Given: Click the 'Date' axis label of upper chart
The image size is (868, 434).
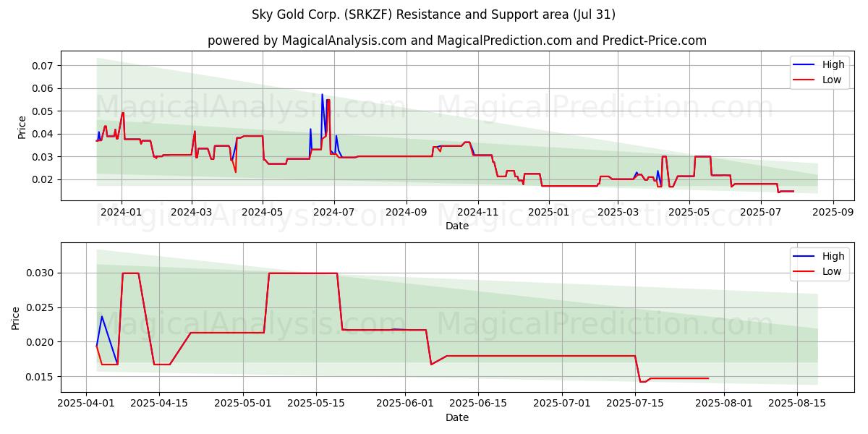Looking at the screenshot, I should (457, 226).
